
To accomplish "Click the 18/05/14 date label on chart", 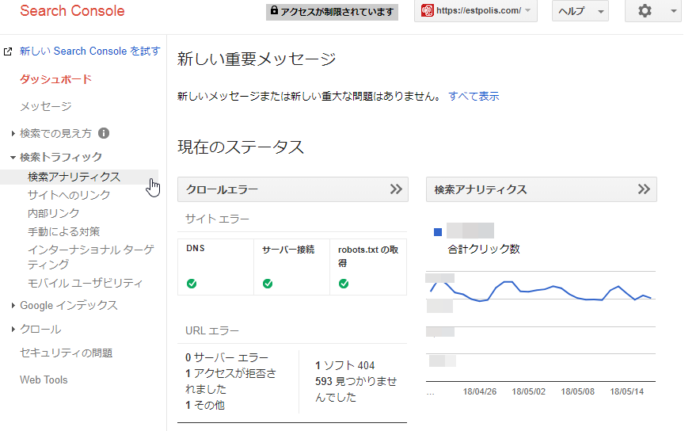I will click(x=627, y=392).
